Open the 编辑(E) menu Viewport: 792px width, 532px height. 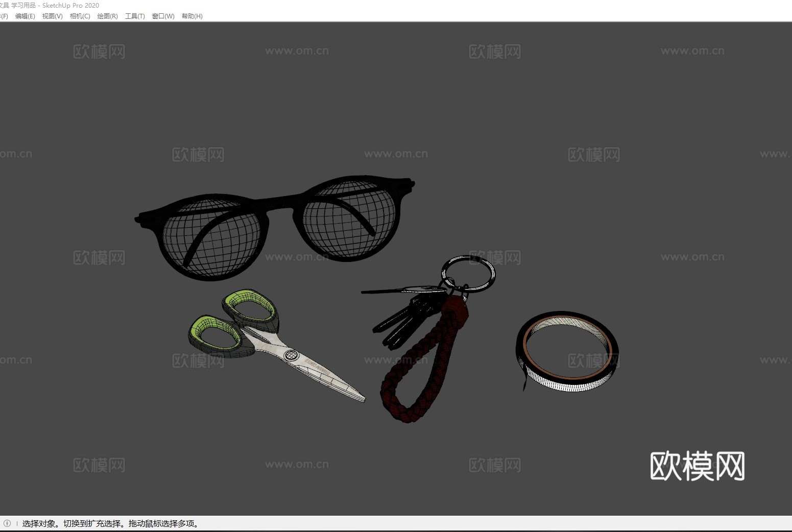(x=25, y=16)
